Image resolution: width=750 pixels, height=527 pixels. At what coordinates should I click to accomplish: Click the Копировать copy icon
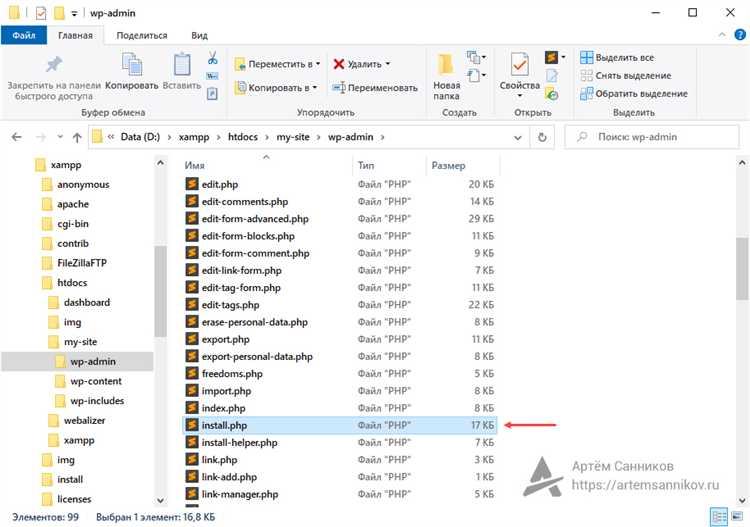(132, 65)
